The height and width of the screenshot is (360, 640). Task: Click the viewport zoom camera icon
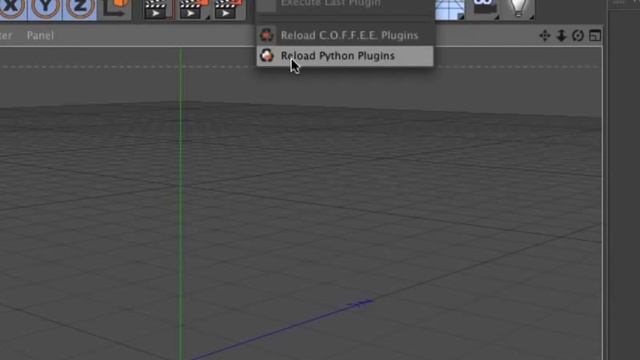click(561, 36)
